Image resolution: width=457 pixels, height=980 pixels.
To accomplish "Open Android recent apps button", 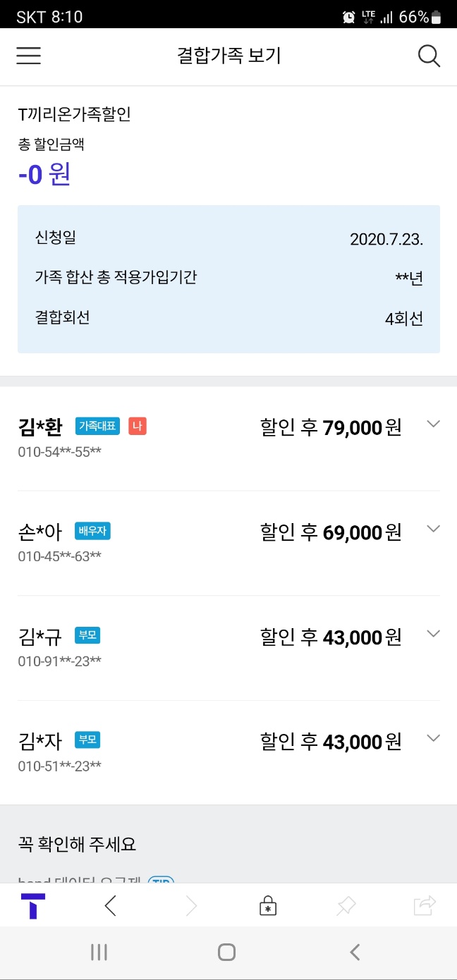I will 99,953.
